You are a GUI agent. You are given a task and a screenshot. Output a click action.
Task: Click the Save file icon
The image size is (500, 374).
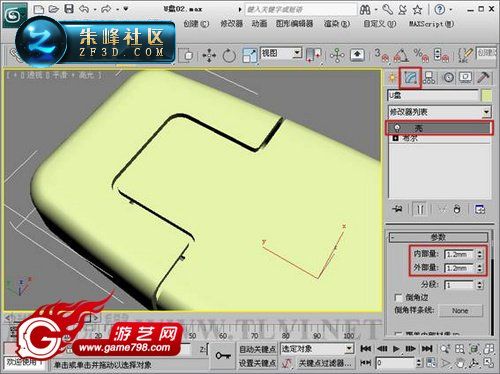click(69, 9)
